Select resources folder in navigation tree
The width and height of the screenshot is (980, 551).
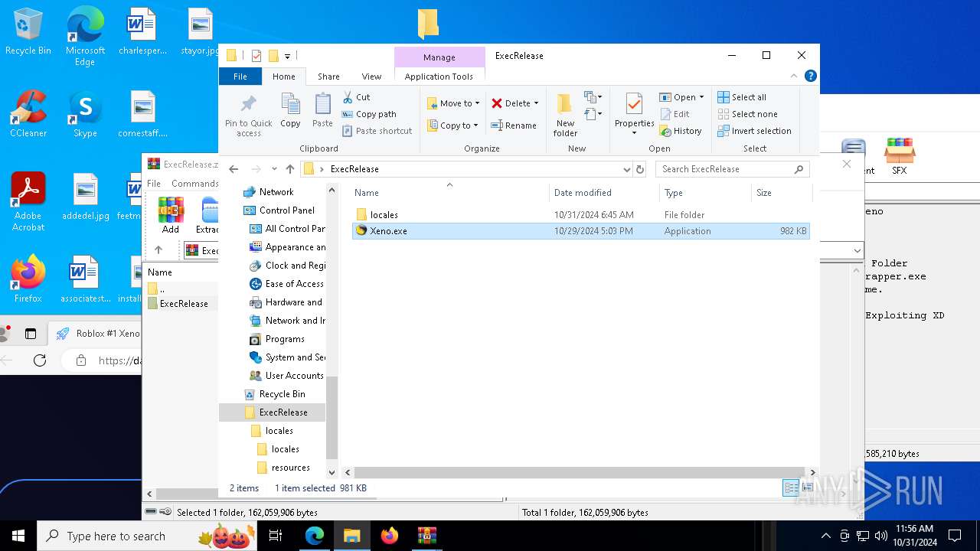(290, 468)
